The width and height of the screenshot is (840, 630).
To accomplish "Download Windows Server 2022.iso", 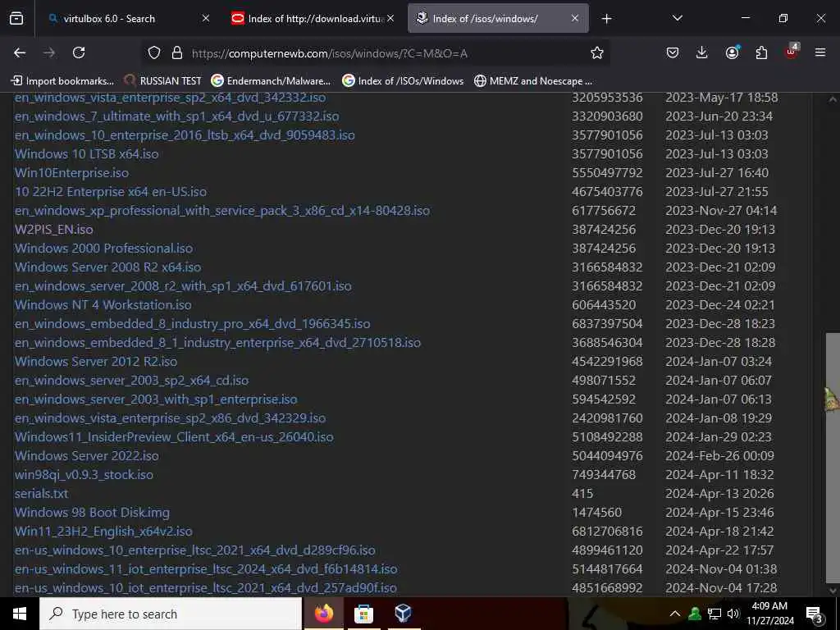I will [x=87, y=456].
